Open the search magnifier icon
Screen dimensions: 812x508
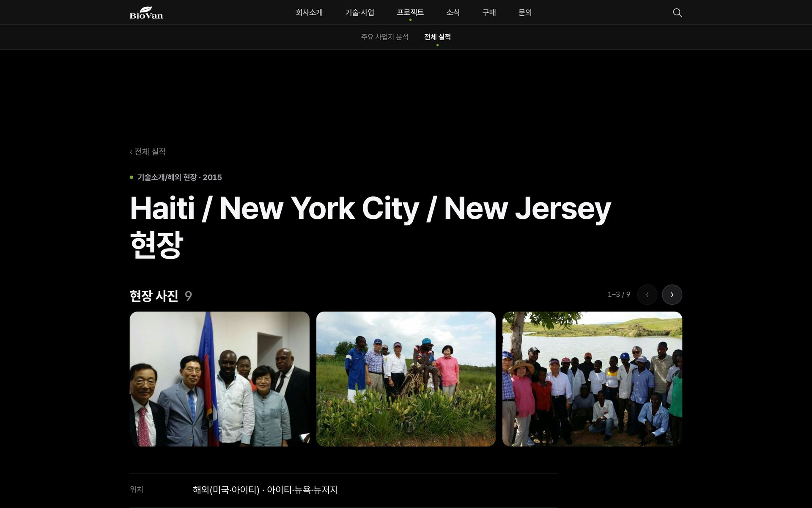[x=677, y=13]
